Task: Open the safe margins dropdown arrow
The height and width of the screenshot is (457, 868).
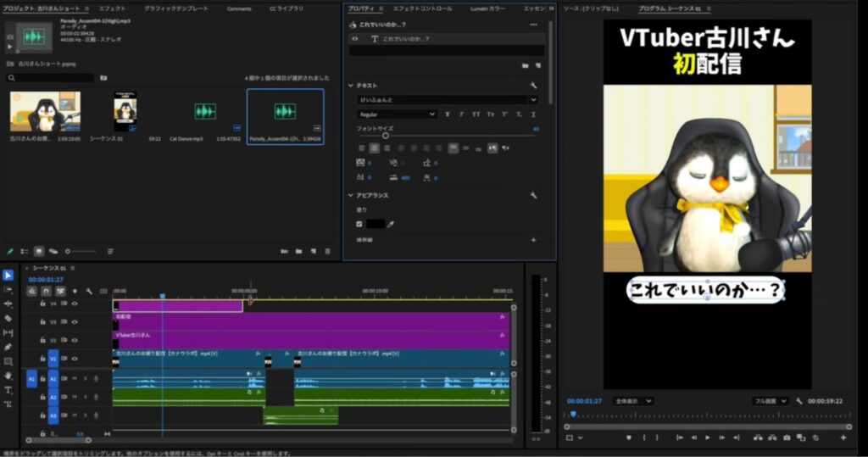Action: (580, 437)
